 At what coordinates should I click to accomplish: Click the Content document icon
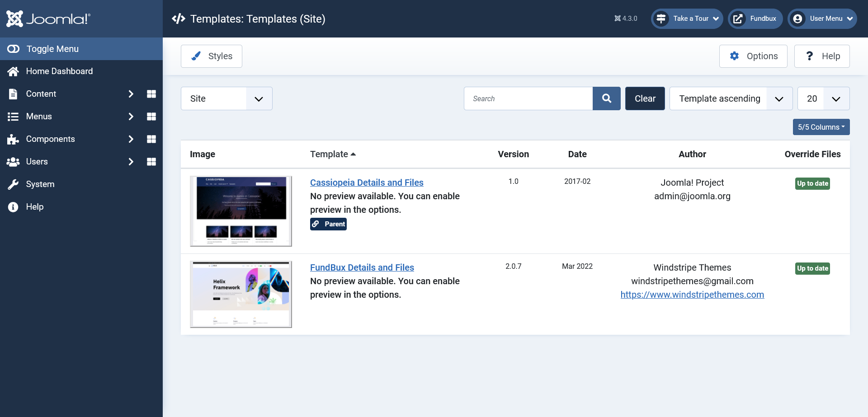click(x=13, y=94)
